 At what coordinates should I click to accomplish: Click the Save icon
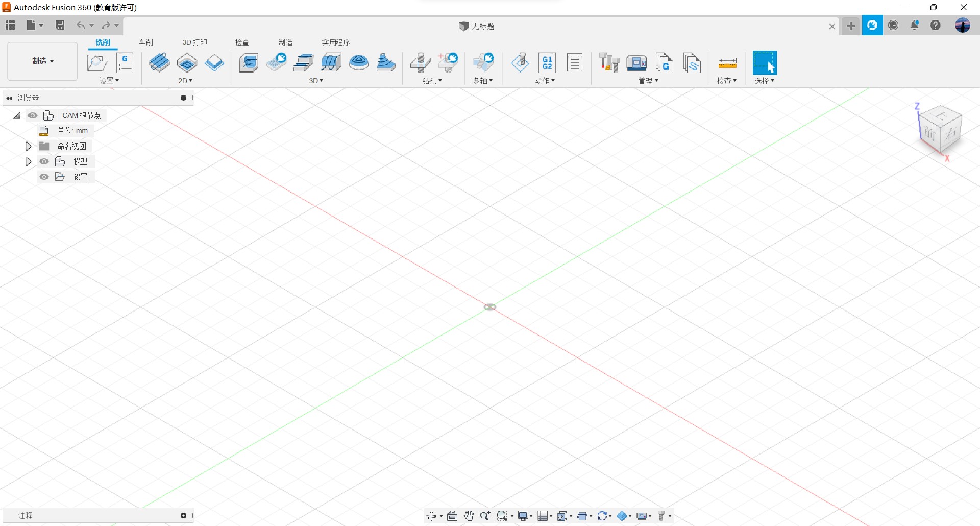60,25
